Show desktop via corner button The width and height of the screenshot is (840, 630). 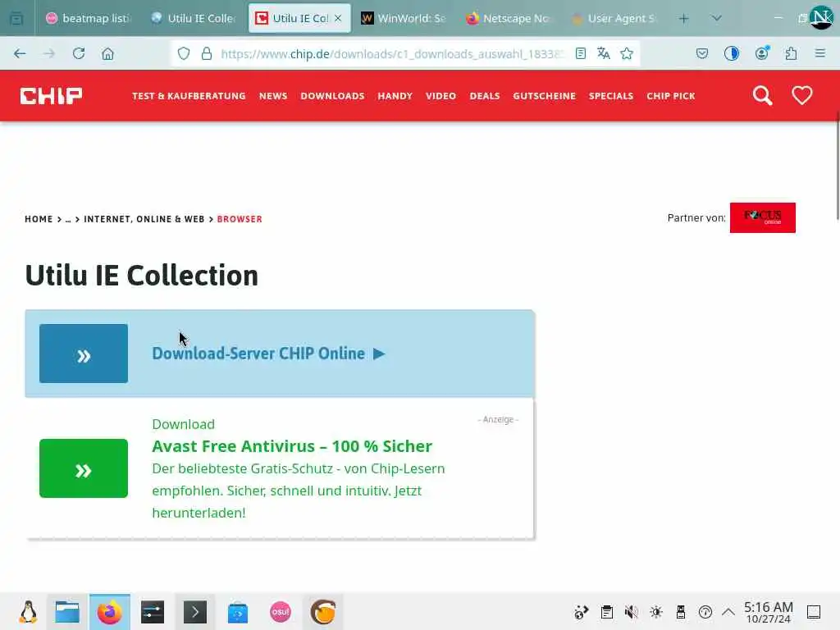[814, 612]
